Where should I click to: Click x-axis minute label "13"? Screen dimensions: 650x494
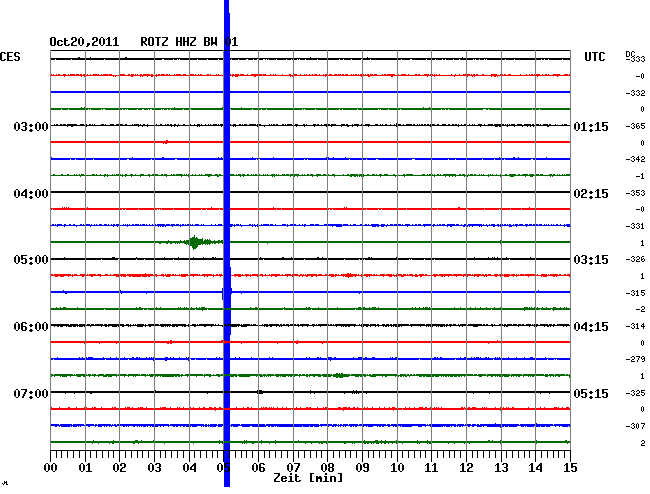pos(501,468)
